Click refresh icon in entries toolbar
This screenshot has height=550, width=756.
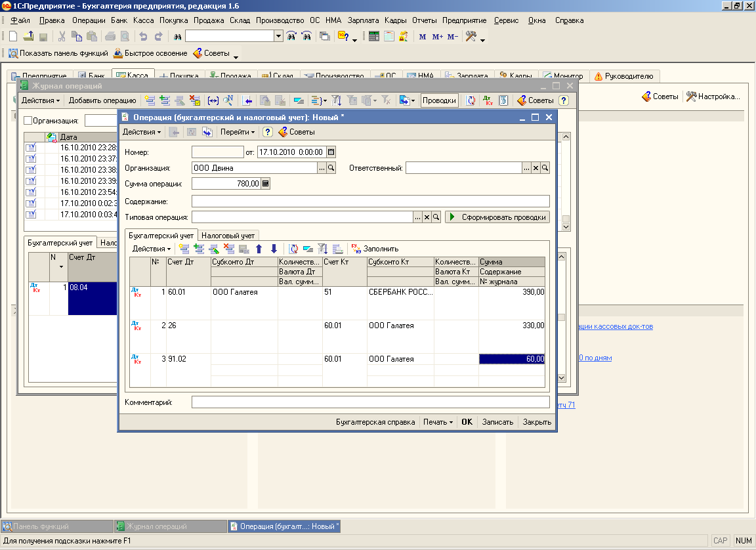coord(293,249)
